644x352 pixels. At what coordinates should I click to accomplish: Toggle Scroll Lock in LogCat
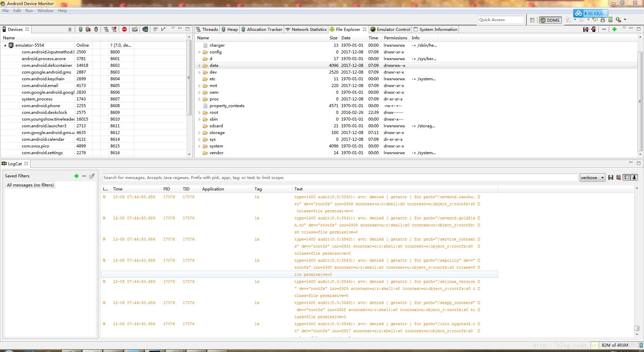634,177
